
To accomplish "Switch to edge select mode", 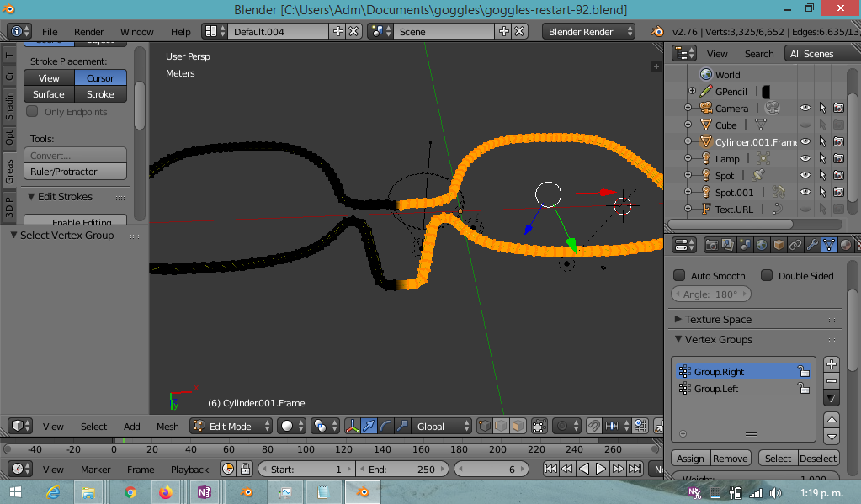I will click(501, 426).
